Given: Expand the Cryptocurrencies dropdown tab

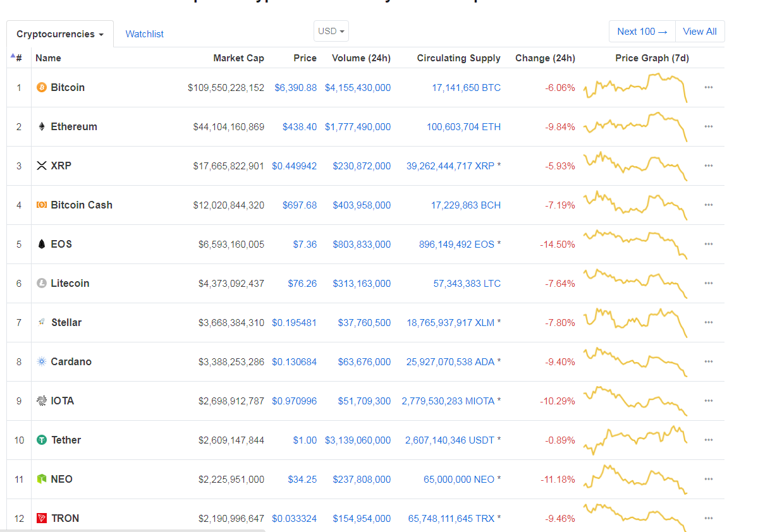Looking at the screenshot, I should tap(60, 34).
